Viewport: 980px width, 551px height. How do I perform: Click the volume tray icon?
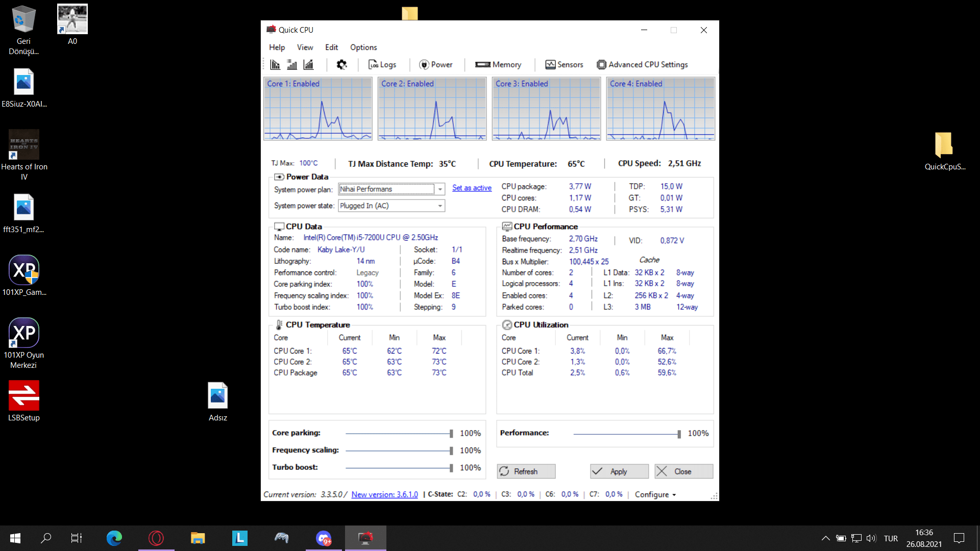point(871,538)
